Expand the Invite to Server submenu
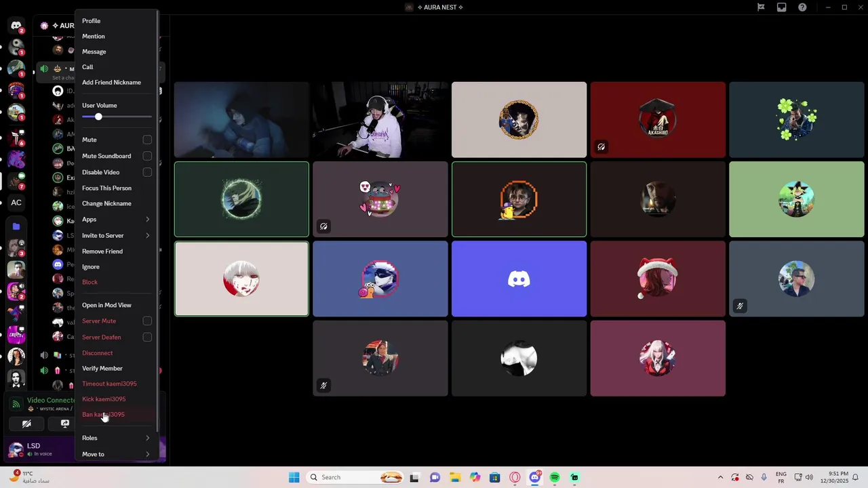Viewport: 868px width, 488px height. pyautogui.click(x=116, y=235)
